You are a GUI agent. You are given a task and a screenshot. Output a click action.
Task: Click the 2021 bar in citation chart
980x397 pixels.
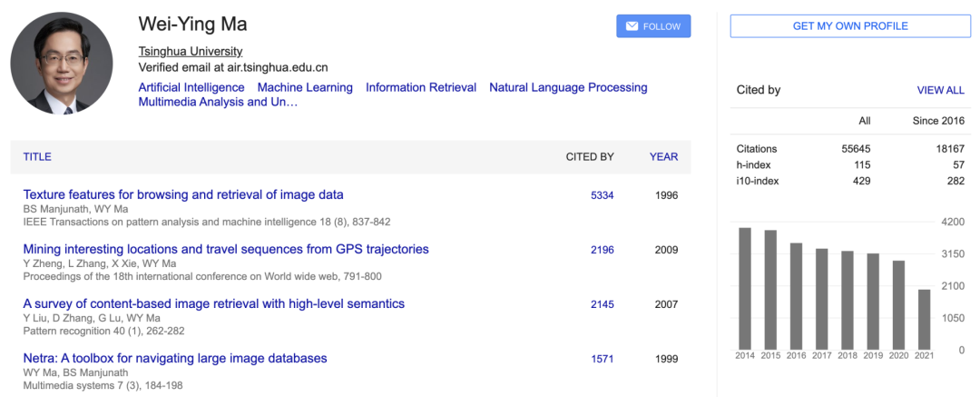tap(924, 319)
